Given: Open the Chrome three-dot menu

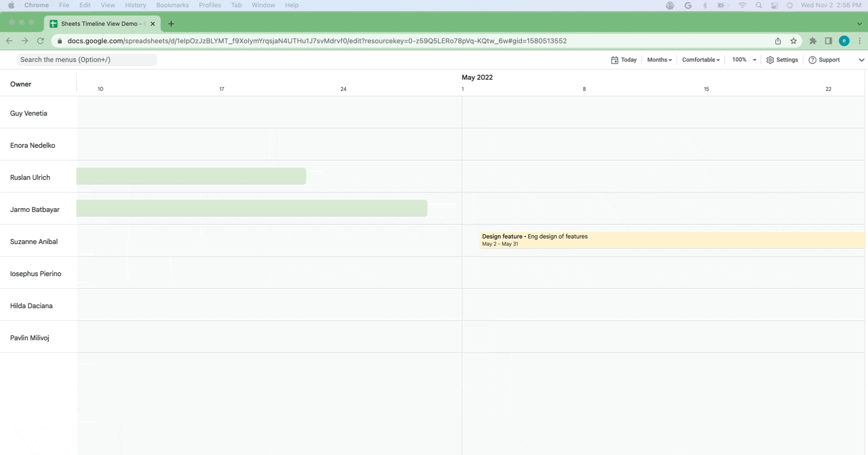Looking at the screenshot, I should tap(860, 41).
